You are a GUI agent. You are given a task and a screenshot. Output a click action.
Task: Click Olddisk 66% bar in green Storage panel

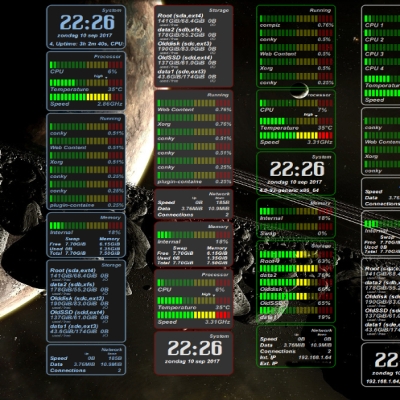(x=296, y=282)
